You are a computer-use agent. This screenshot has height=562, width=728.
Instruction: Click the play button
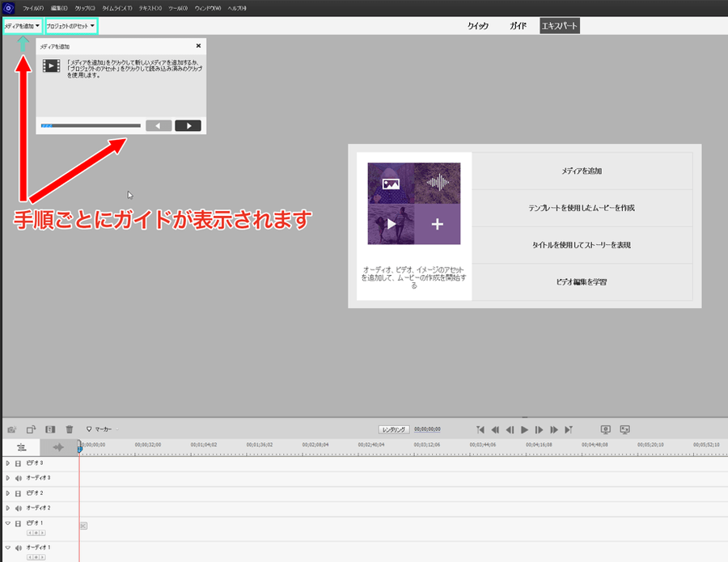click(x=525, y=429)
